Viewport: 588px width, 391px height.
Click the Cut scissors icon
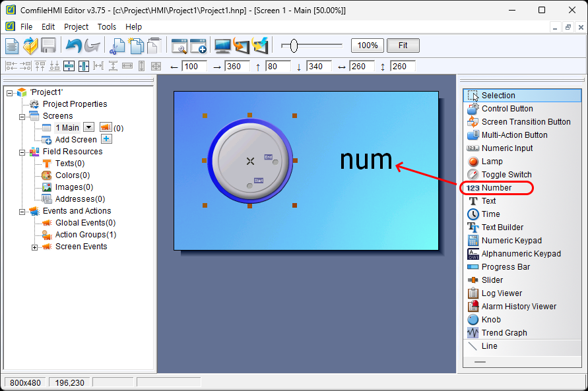tap(117, 45)
